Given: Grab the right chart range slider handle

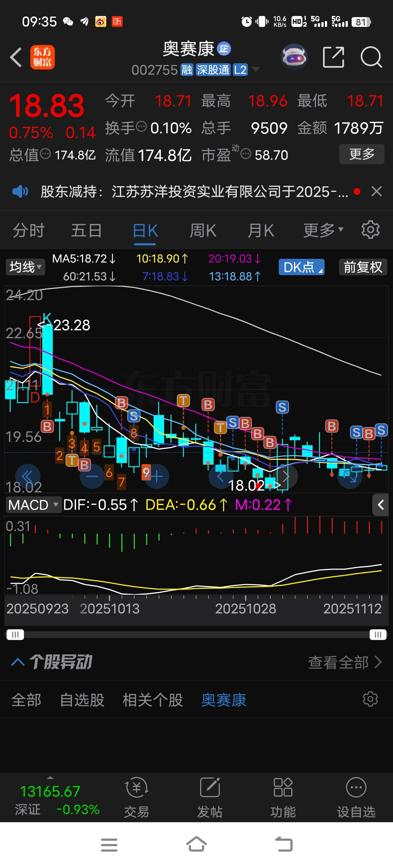Looking at the screenshot, I should 378,634.
